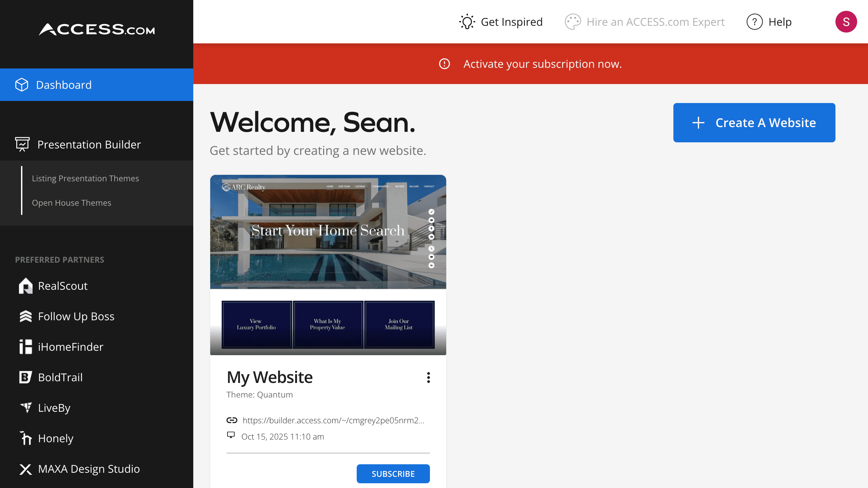Click the Create A Website button

pos(754,123)
